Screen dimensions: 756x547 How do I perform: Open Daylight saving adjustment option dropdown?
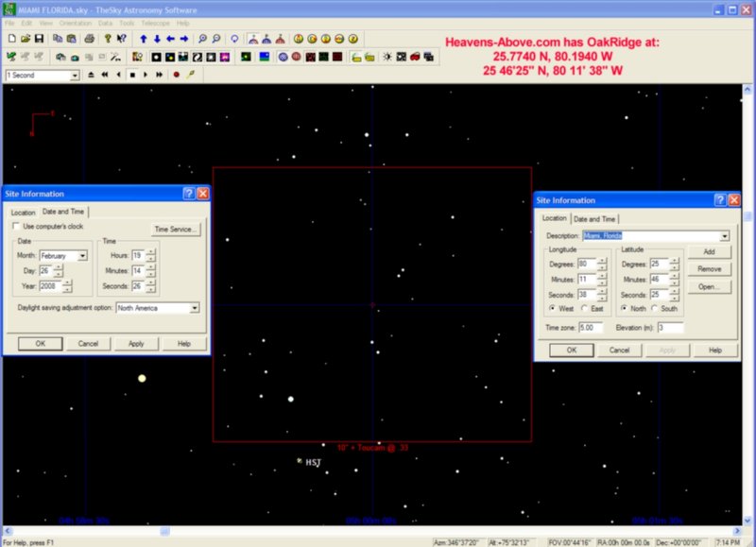(x=195, y=307)
